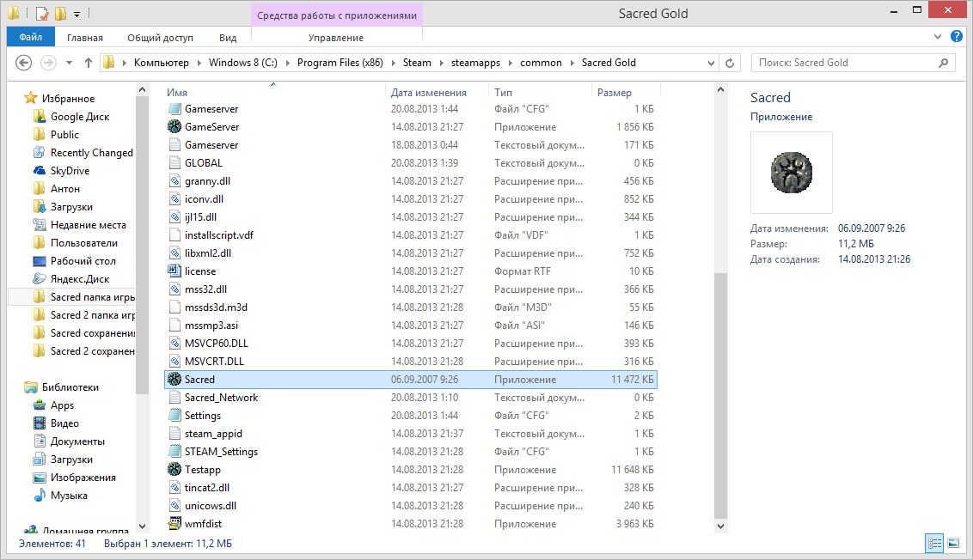Open recent locations dropdown arrow
Image resolution: width=973 pixels, height=560 pixels.
point(69,63)
